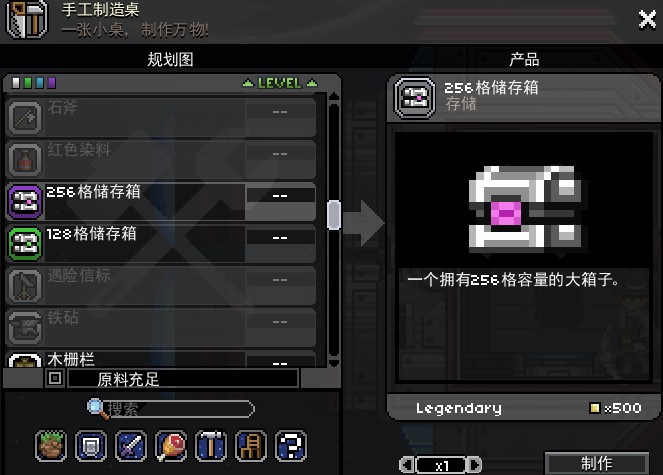Decrease craft quantity with left arrow
Viewport: 663px width, 475px height.
coord(406,465)
